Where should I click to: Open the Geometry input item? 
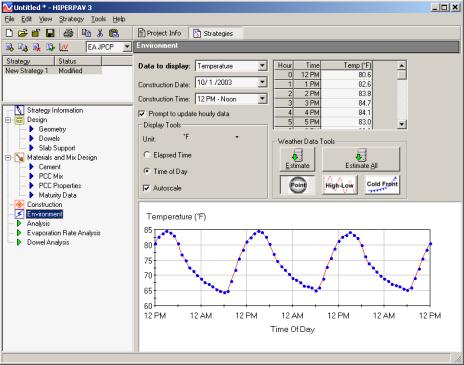tap(52, 129)
